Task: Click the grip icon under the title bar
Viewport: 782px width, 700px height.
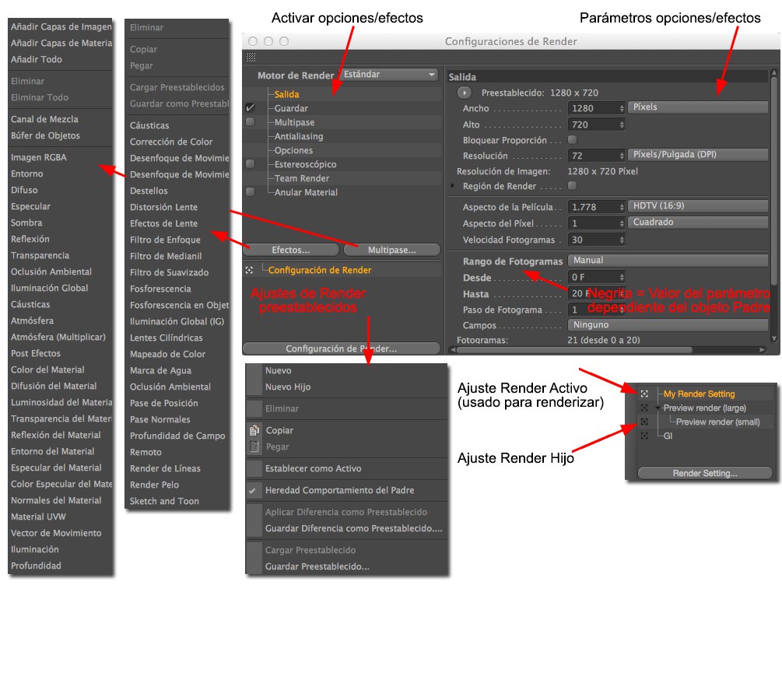Action: coord(250,57)
